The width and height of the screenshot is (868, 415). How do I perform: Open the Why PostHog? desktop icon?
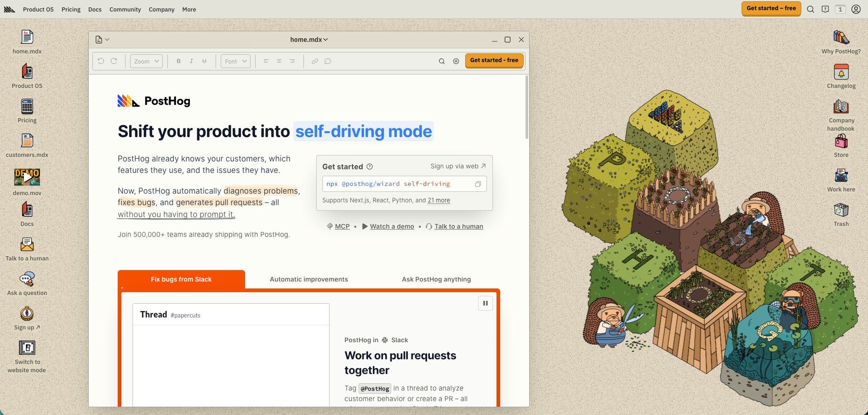pos(841,37)
